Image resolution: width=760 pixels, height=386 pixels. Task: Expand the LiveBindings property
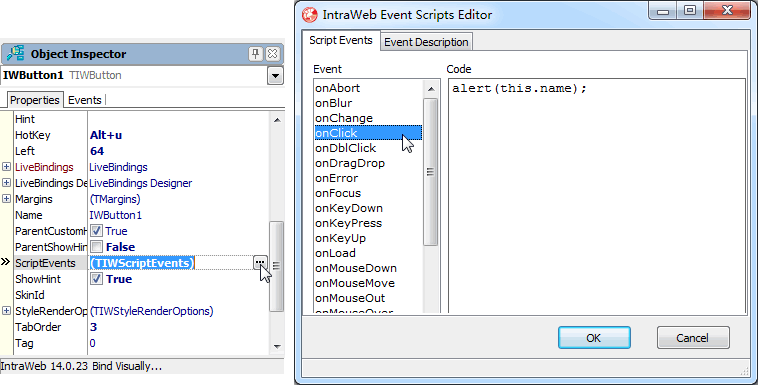6,167
